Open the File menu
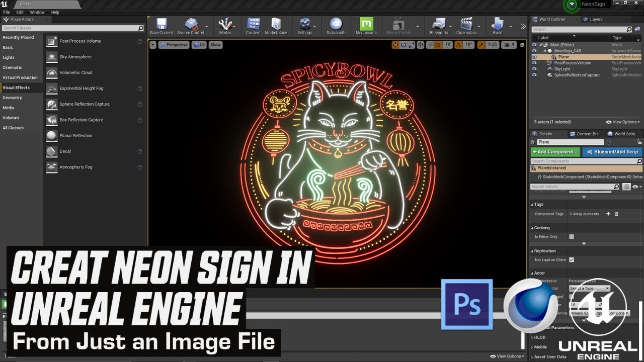This screenshot has width=644, height=362. coord(7,12)
